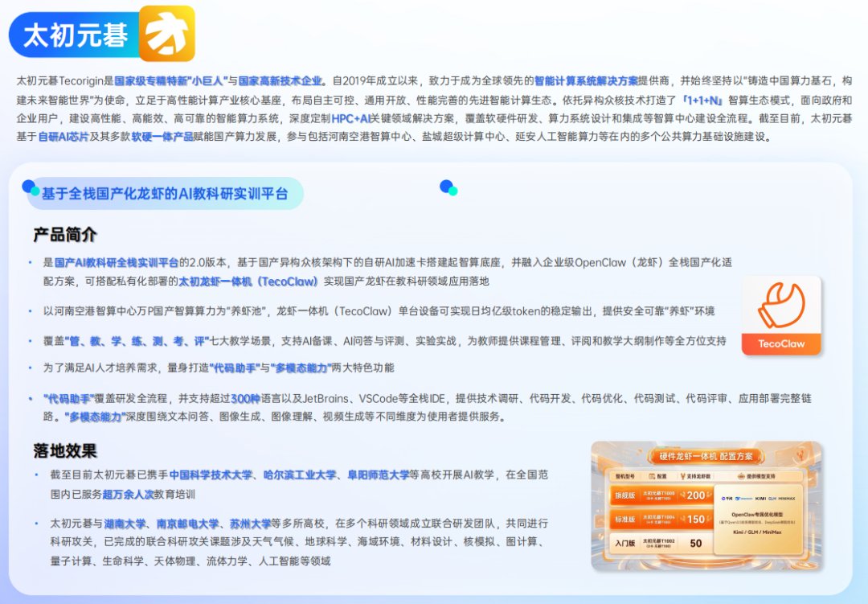Click the highlighted 300种 text

point(245,398)
